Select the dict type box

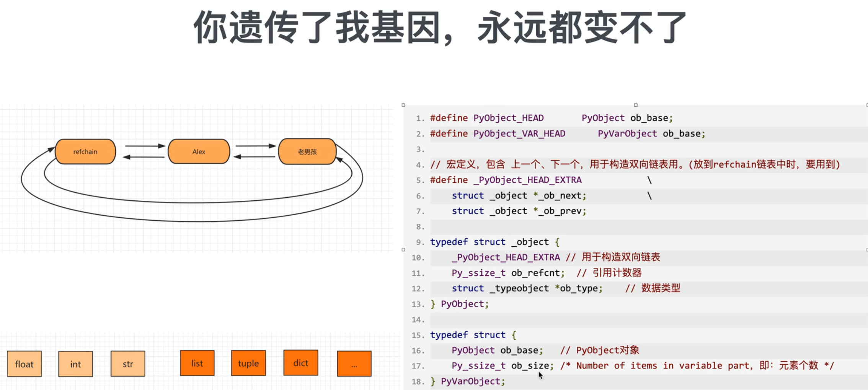pyautogui.click(x=301, y=363)
